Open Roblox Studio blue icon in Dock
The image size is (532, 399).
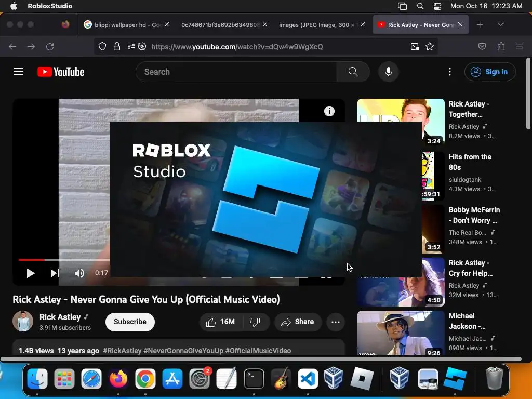pyautogui.click(x=455, y=379)
